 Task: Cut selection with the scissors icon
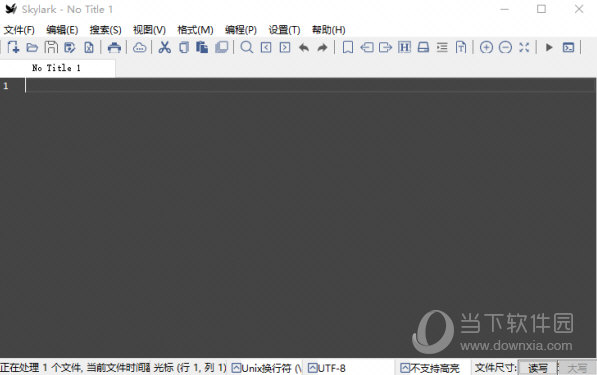(164, 47)
